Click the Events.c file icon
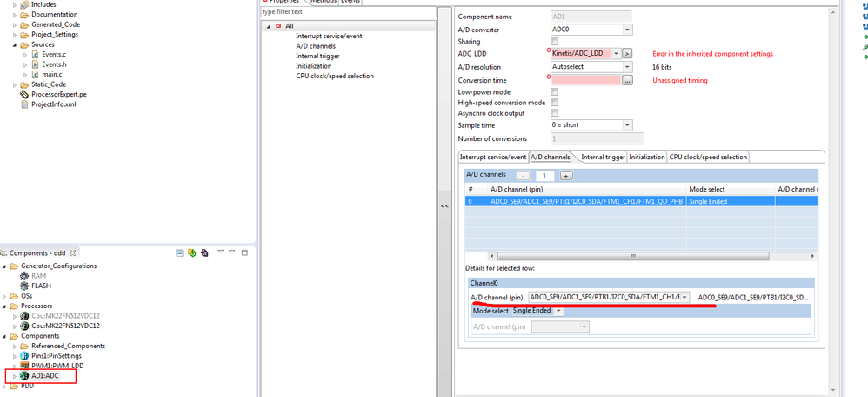The height and width of the screenshot is (397, 868). pos(36,54)
